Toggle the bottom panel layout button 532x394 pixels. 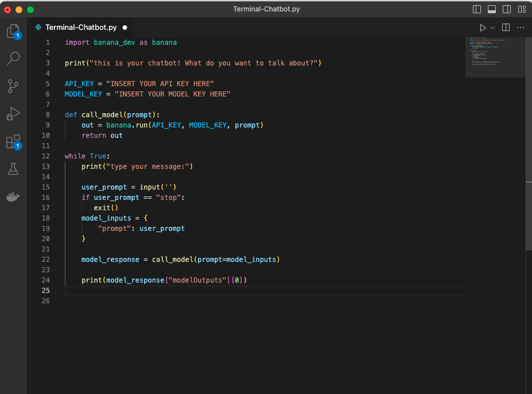[x=492, y=9]
